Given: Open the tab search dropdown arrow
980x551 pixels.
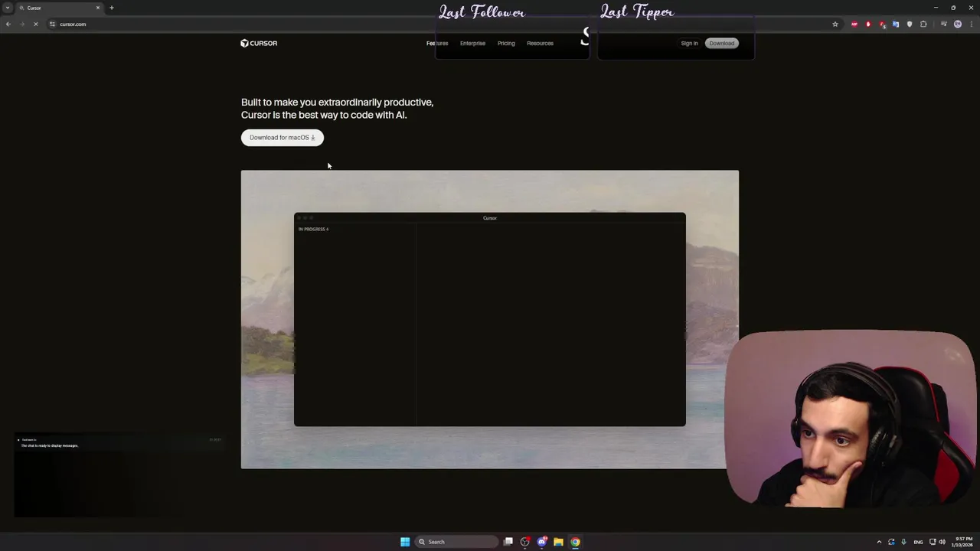Looking at the screenshot, I should (8, 8).
